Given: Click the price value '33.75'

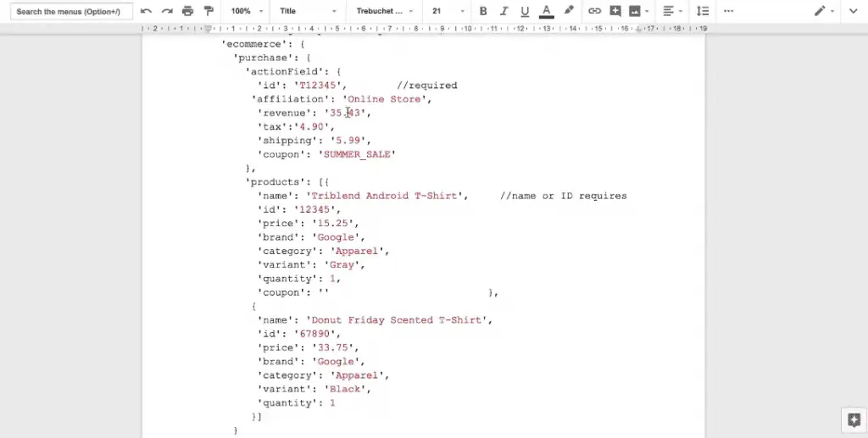Looking at the screenshot, I should 332,348.
